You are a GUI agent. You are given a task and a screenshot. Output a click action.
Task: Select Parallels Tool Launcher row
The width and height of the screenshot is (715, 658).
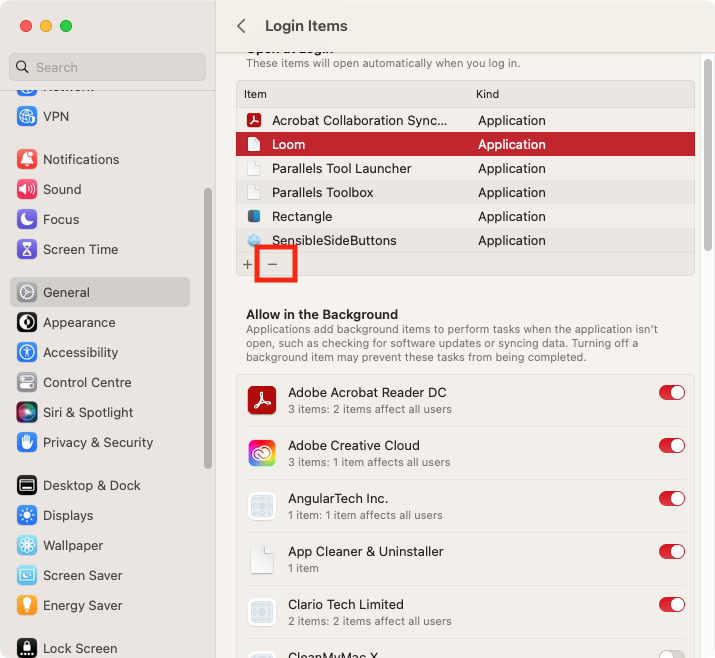(465, 168)
